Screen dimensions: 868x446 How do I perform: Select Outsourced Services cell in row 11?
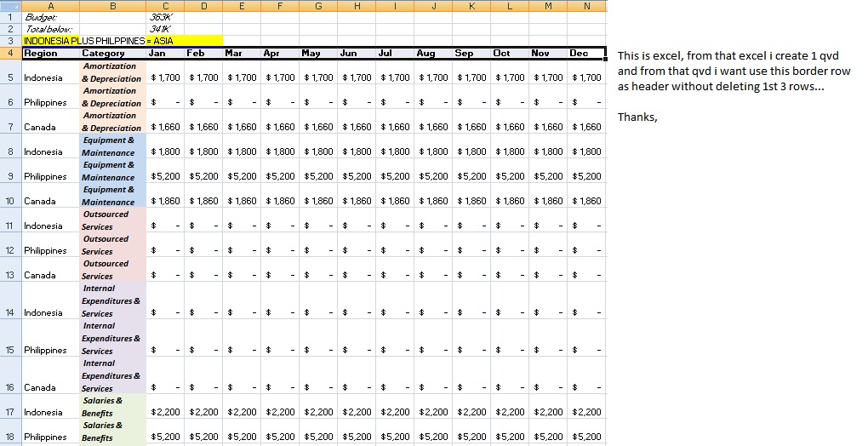point(113,220)
